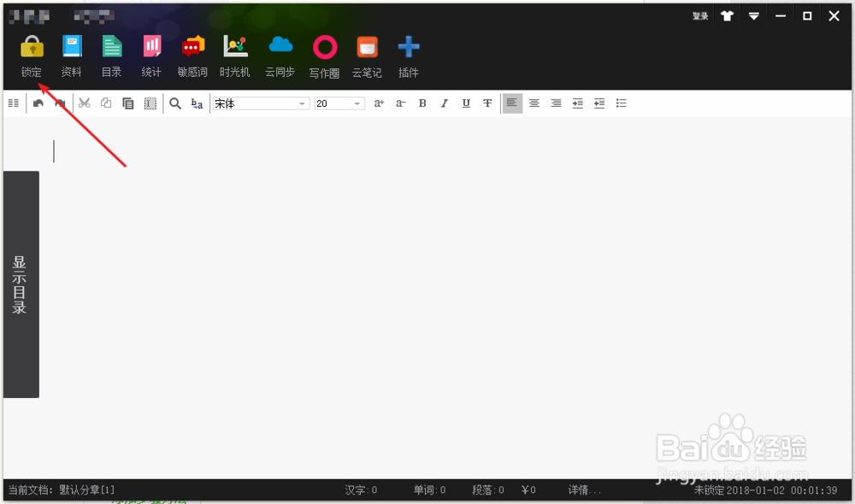Expand the 宋体 font dropdown
This screenshot has width=855, height=504.
pos(302,103)
